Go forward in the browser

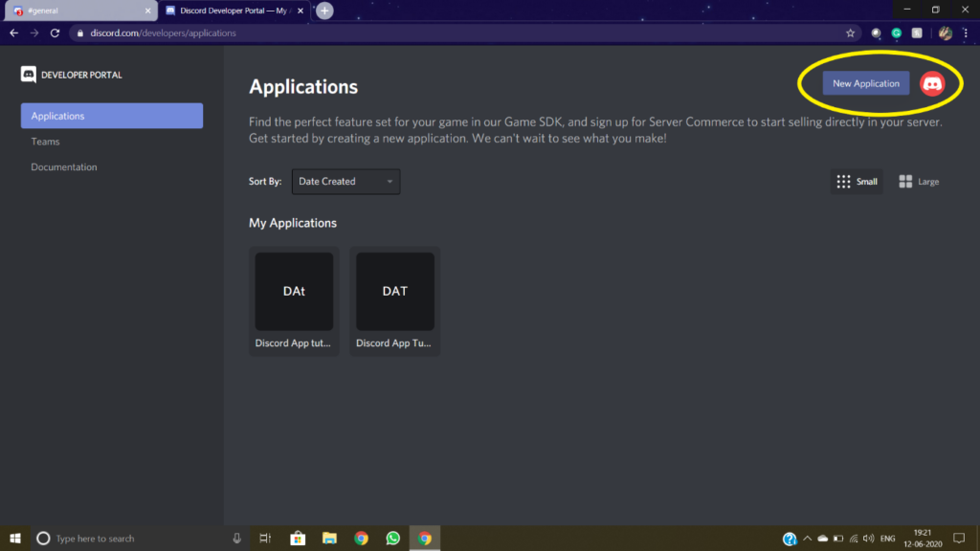click(34, 33)
